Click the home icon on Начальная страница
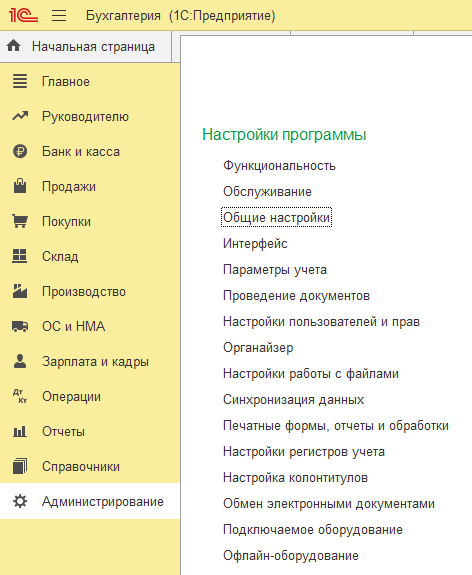The width and height of the screenshot is (472, 575). coord(14,46)
